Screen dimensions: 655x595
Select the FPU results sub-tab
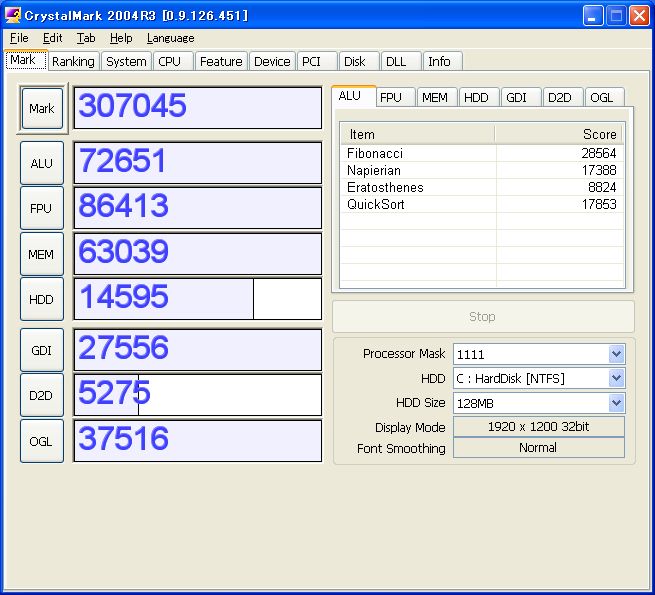pyautogui.click(x=395, y=98)
